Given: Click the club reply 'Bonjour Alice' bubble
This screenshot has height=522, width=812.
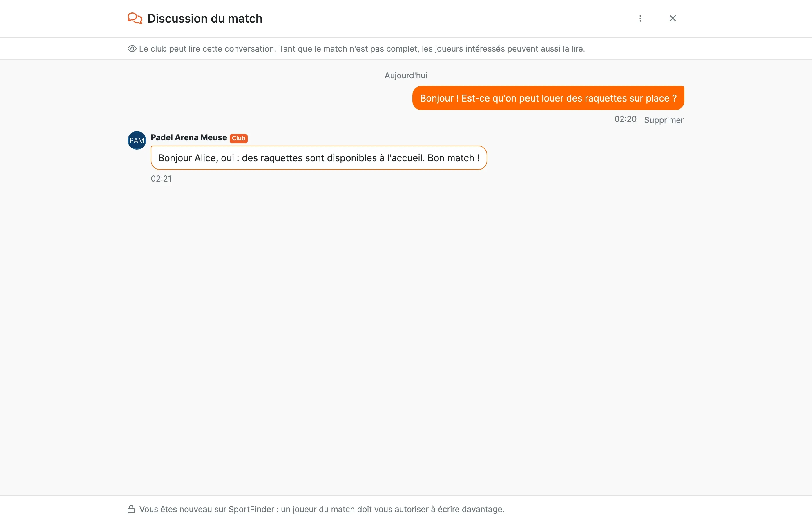Looking at the screenshot, I should click(x=318, y=158).
